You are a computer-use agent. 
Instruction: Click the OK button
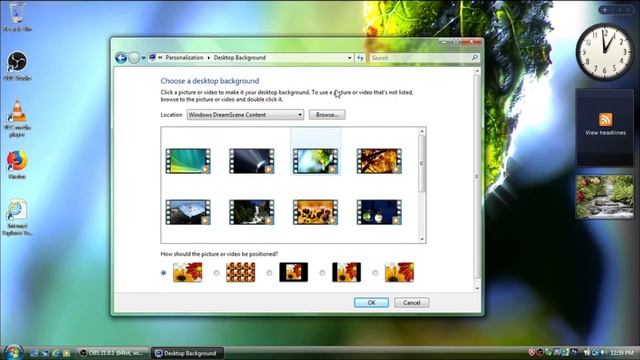[x=371, y=303]
